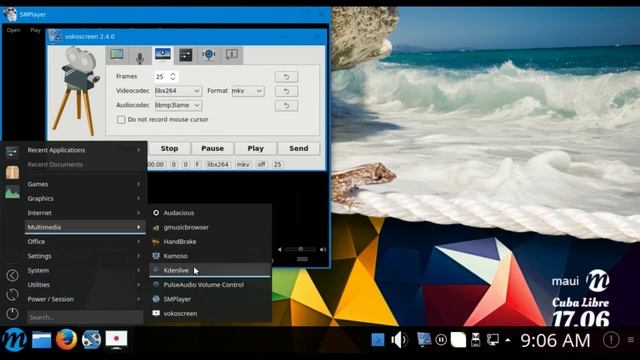Launch gmusicbrowser from the menu
The image size is (640, 360).
[210, 227]
